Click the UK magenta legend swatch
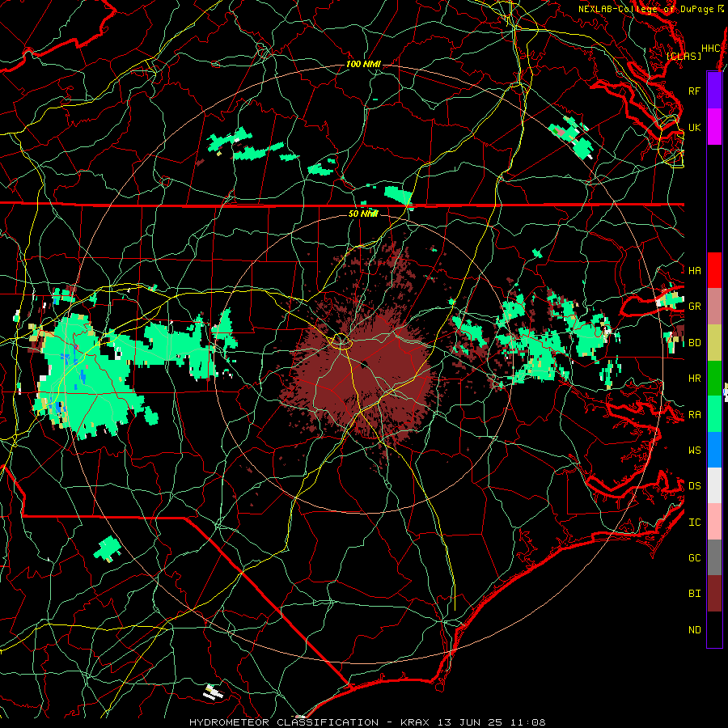 click(x=714, y=127)
